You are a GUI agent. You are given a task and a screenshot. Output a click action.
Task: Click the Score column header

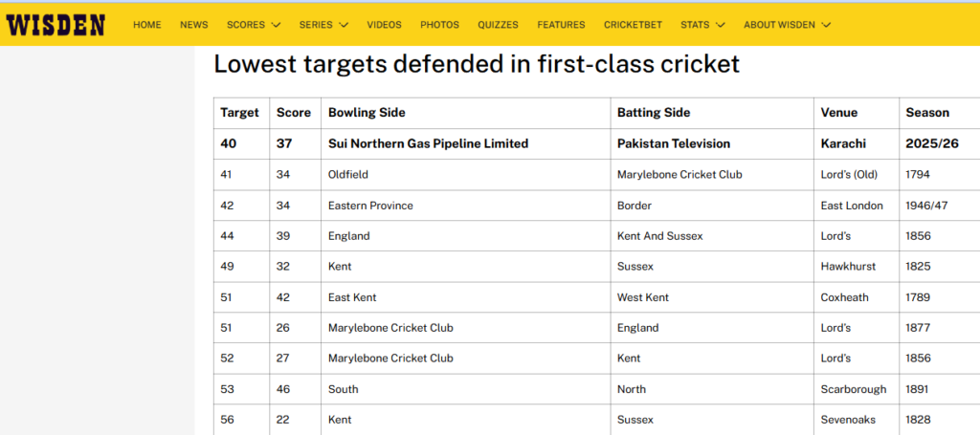point(294,113)
